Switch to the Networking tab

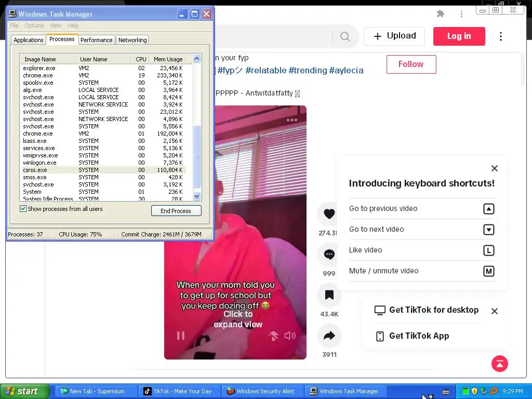(x=132, y=40)
